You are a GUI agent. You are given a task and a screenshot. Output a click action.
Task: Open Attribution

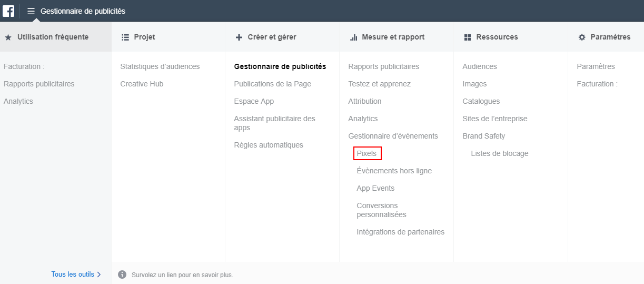tap(365, 101)
